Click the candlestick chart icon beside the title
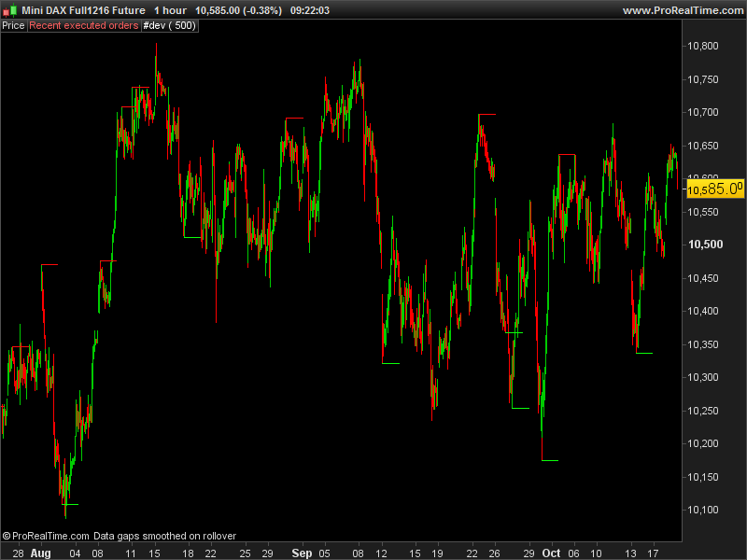Image resolution: width=747 pixels, height=560 pixels. [x=9, y=10]
